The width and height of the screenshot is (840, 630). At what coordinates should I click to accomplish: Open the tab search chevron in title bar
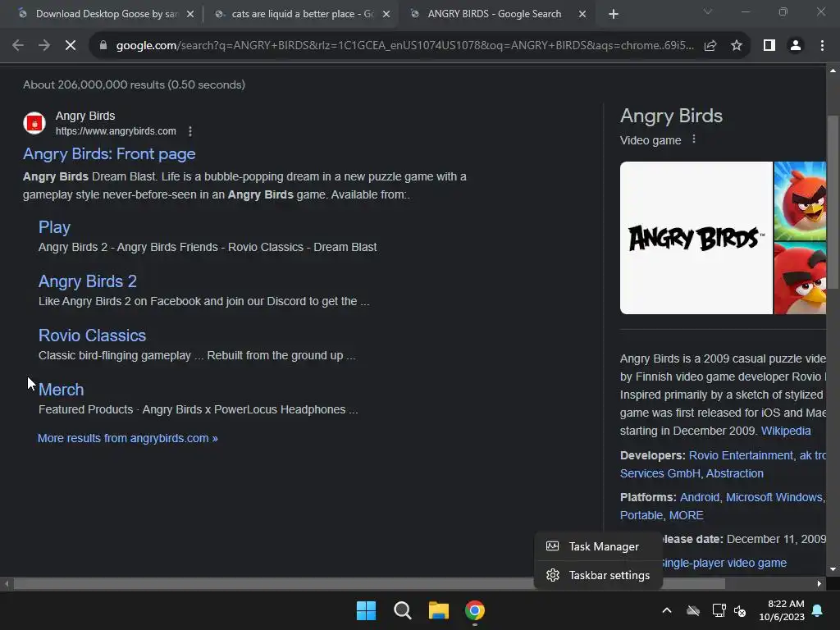pos(708,11)
